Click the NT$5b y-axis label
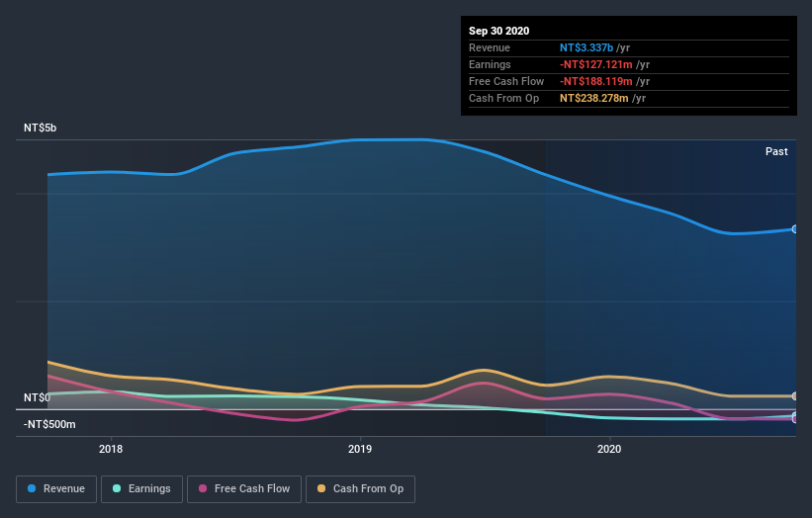812x518 pixels. 40,128
